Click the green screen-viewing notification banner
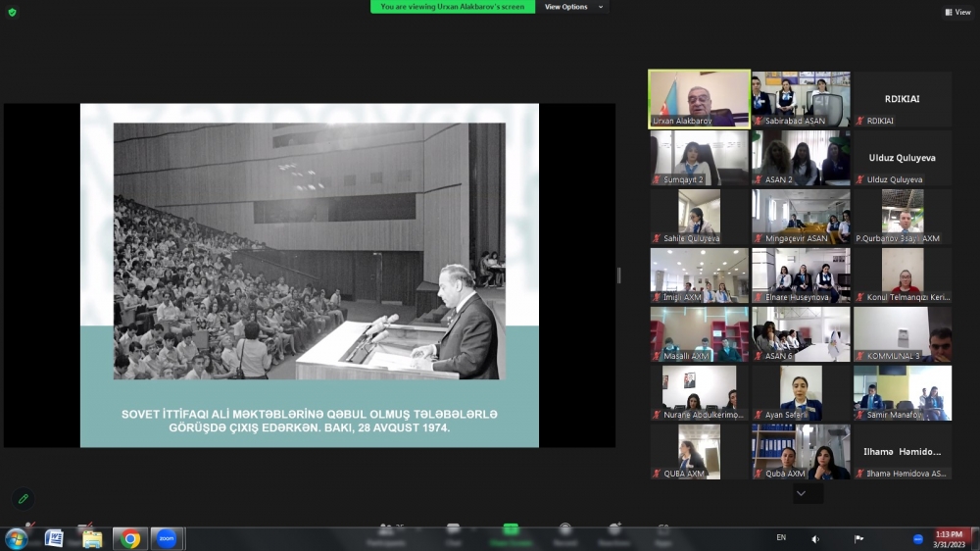Viewport: 980px width, 551px height. (x=453, y=7)
